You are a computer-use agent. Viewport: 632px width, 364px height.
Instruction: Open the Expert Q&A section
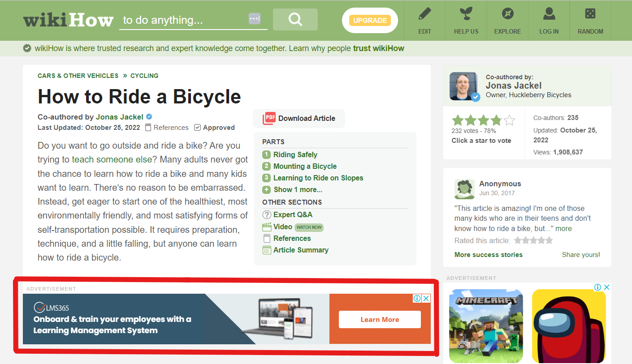point(293,214)
